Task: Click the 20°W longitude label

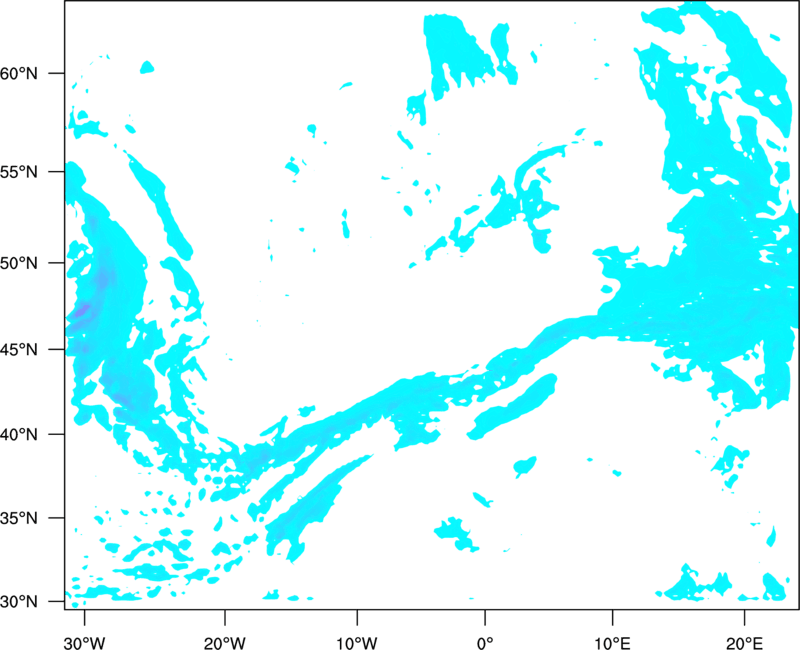Action: click(x=224, y=643)
